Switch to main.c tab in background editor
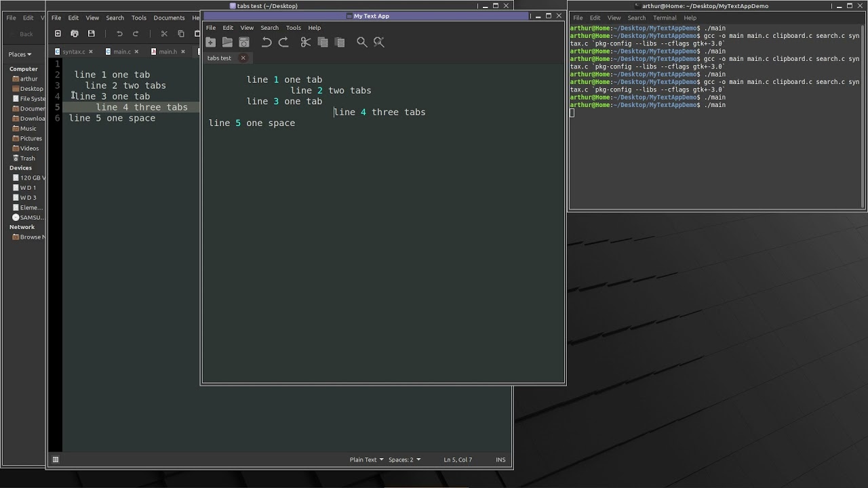Image resolution: width=868 pixels, height=488 pixels. point(122,52)
